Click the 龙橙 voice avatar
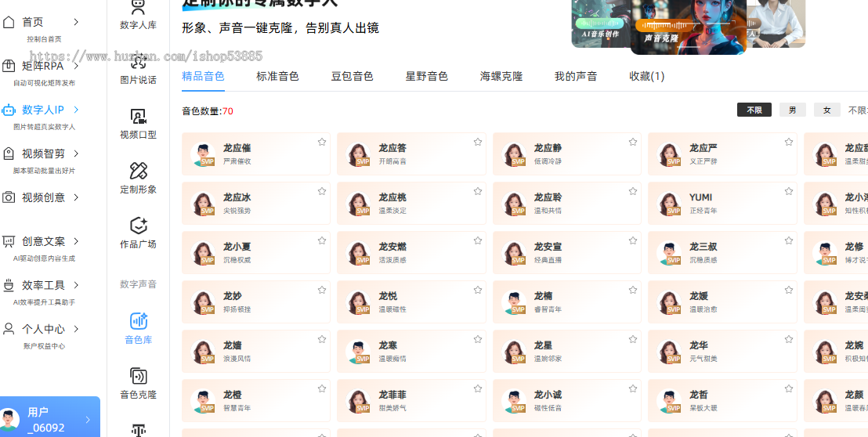Screen dimensions: 868x437 [203, 401]
